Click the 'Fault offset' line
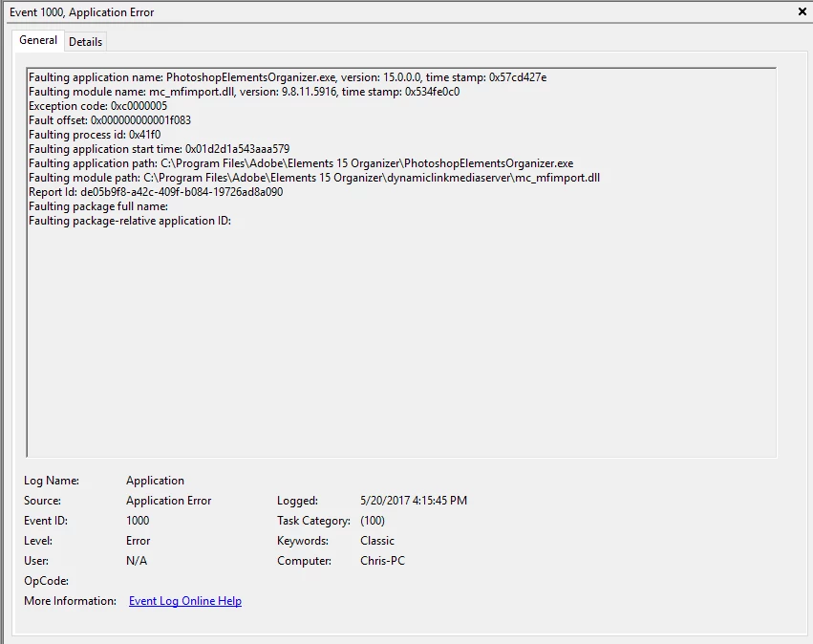The width and height of the screenshot is (813, 644). pyautogui.click(x=110, y=120)
